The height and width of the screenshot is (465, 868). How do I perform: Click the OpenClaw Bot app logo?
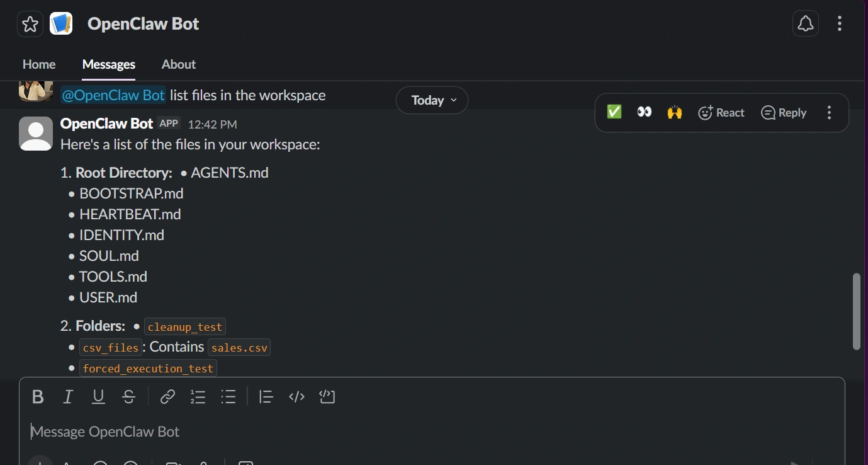61,24
